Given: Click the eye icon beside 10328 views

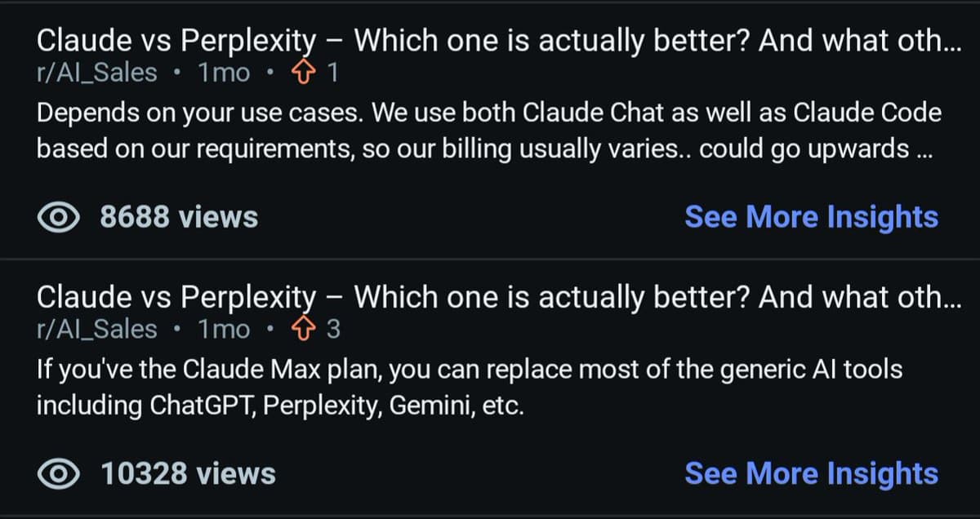Looking at the screenshot, I should pyautogui.click(x=58, y=473).
